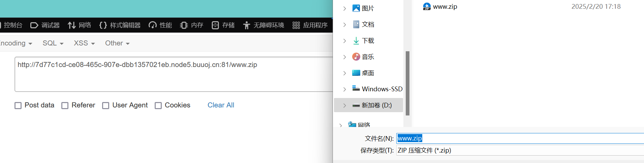Screen dimensions: 644x163
Task: Click the 样式编辑器 braces icon
Action: click(x=103, y=25)
